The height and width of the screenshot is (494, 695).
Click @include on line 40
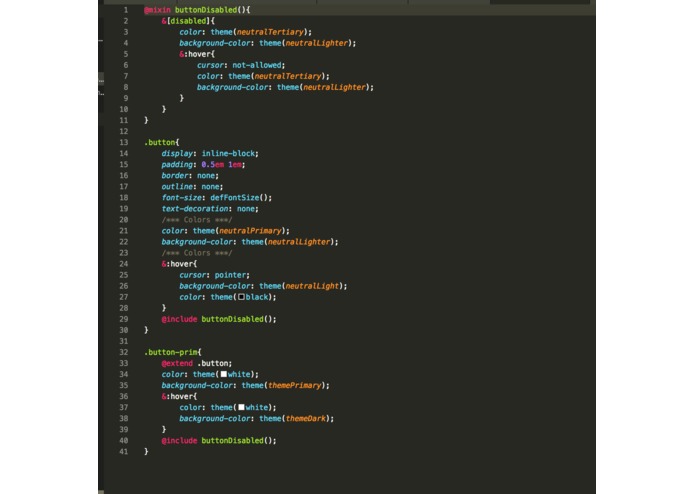[179, 440]
